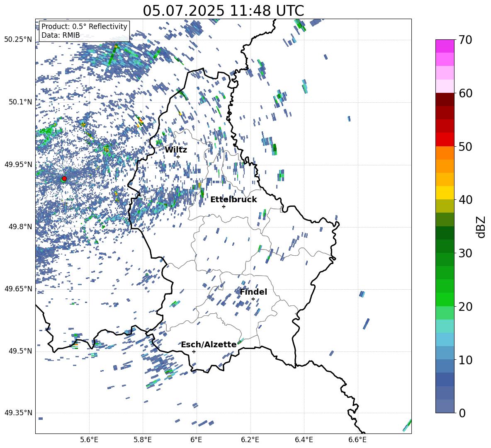The image size is (491, 448).
Task: Click the Data: RMIB text
Action: 61,35
